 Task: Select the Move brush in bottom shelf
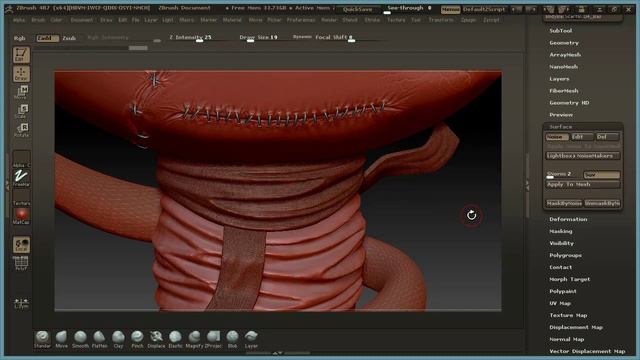(61, 339)
